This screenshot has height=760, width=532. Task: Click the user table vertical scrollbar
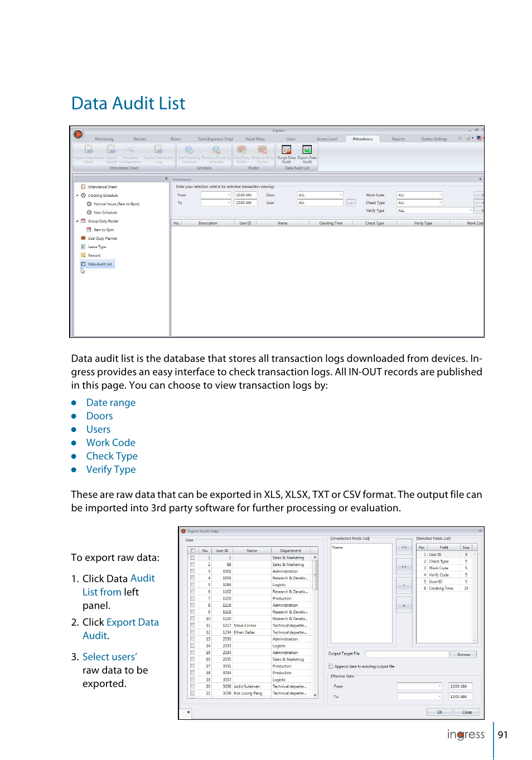coord(315,626)
